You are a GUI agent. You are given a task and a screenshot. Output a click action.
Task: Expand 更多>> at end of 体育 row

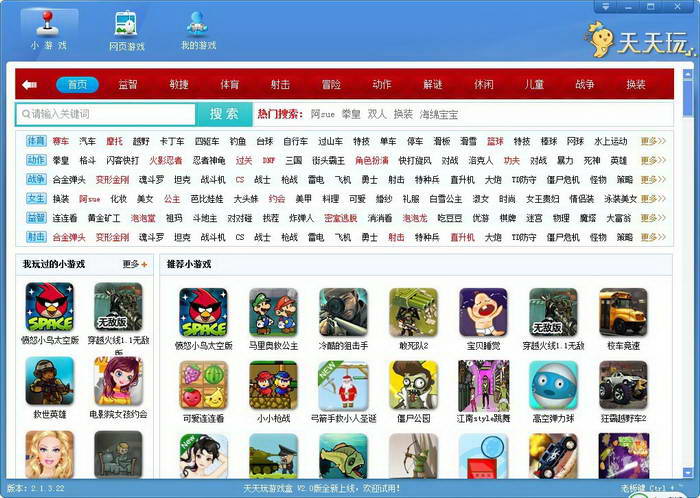coord(652,141)
